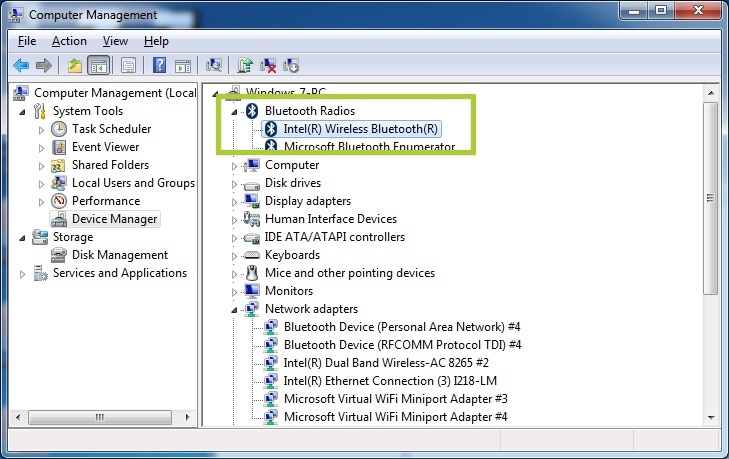Select Disk Management under Storage
729x459 pixels.
[120, 255]
